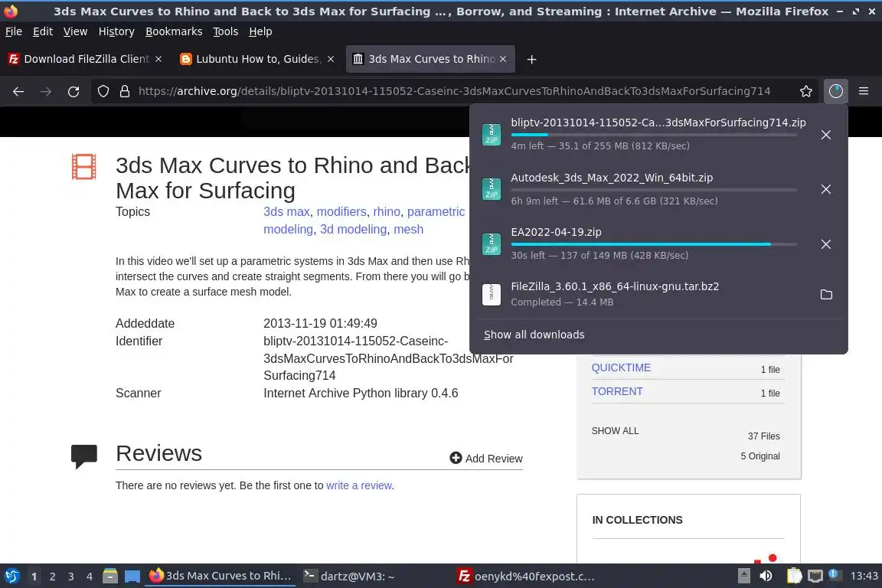Click the network monitor tray icon
The height and width of the screenshot is (588, 882).
[x=815, y=576]
